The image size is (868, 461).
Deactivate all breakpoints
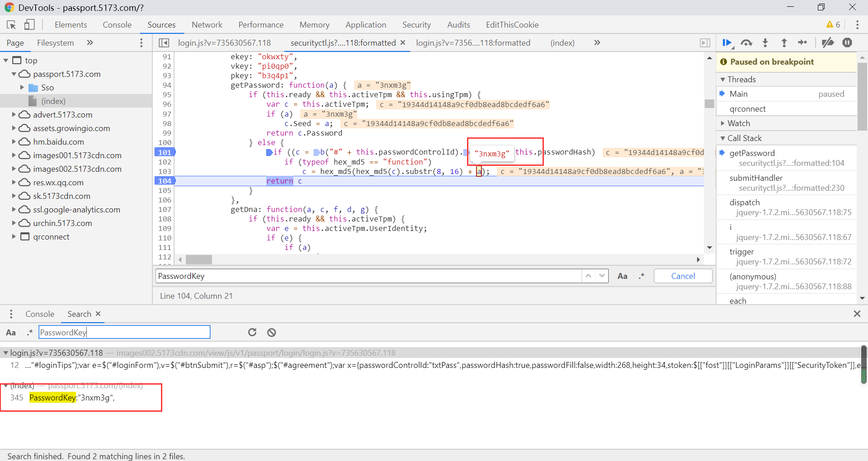click(828, 42)
